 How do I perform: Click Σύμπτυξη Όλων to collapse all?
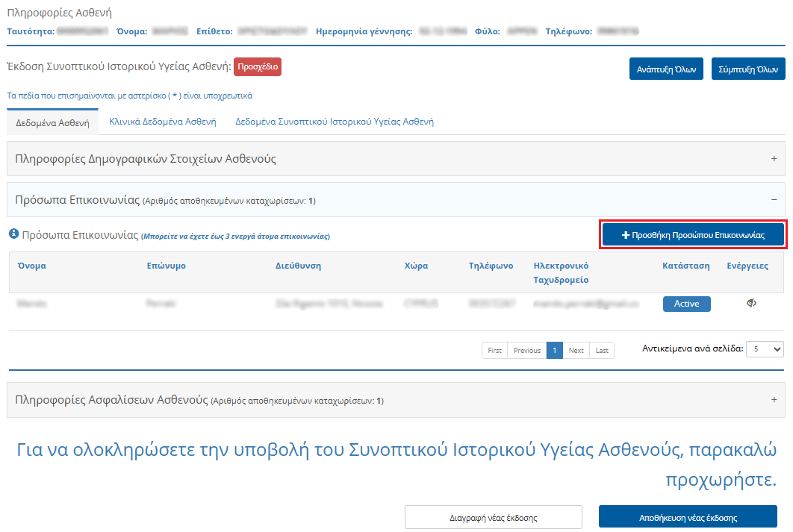[748, 69]
